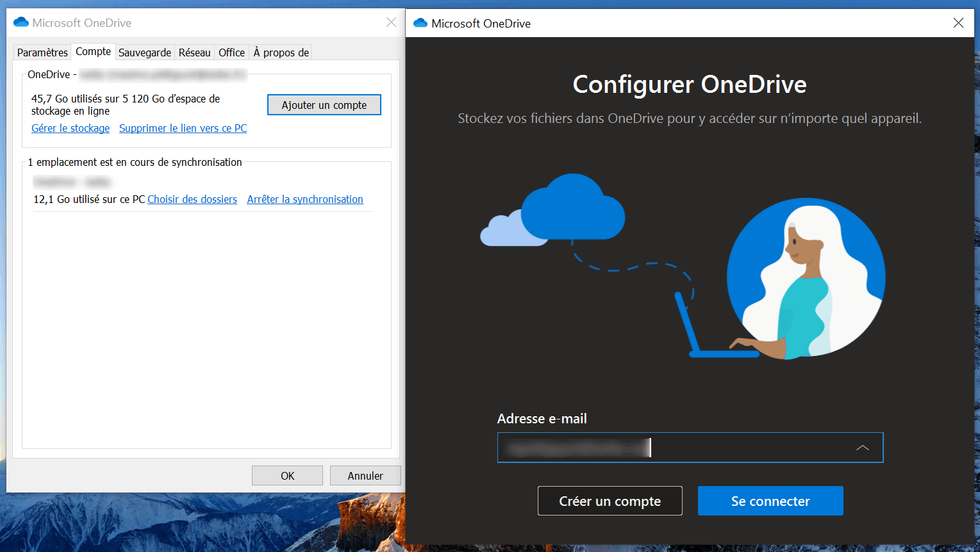Click the Créer un compte button
The height and width of the screenshot is (552, 980).
(610, 501)
